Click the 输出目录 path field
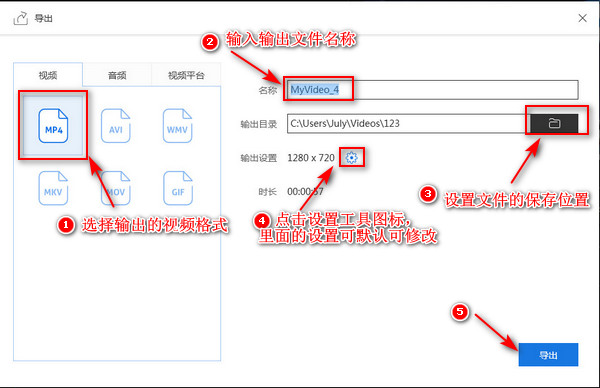The height and width of the screenshot is (388, 600). [408, 123]
